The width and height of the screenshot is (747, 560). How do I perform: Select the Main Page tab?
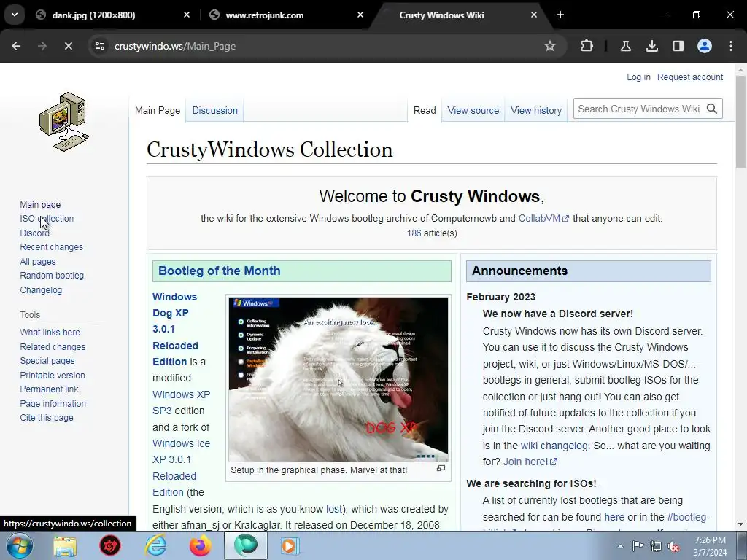[158, 111]
